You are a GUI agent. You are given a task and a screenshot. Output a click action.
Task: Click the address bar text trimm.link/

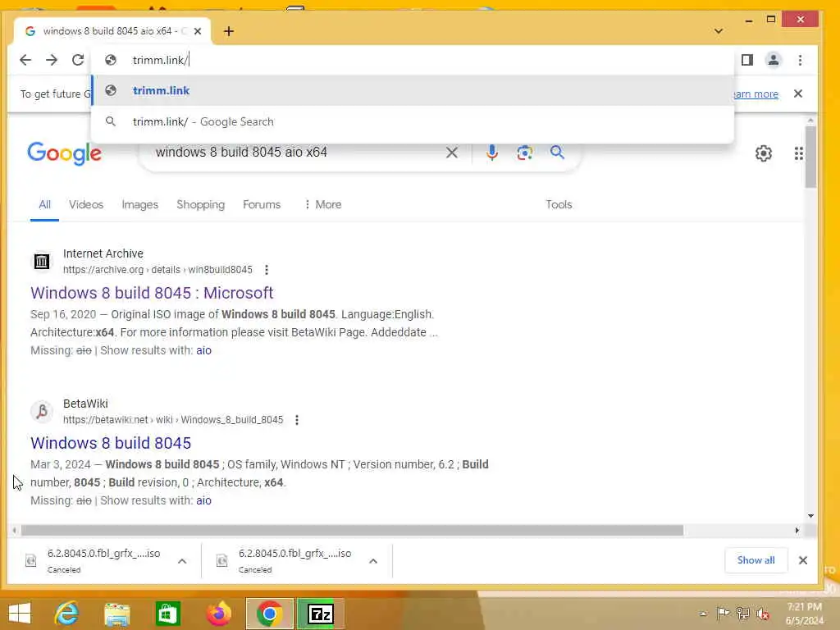[x=160, y=60]
